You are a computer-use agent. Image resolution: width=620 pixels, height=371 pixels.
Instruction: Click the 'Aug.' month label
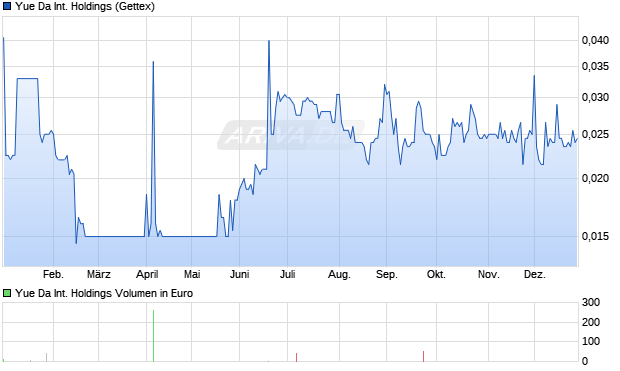339,274
